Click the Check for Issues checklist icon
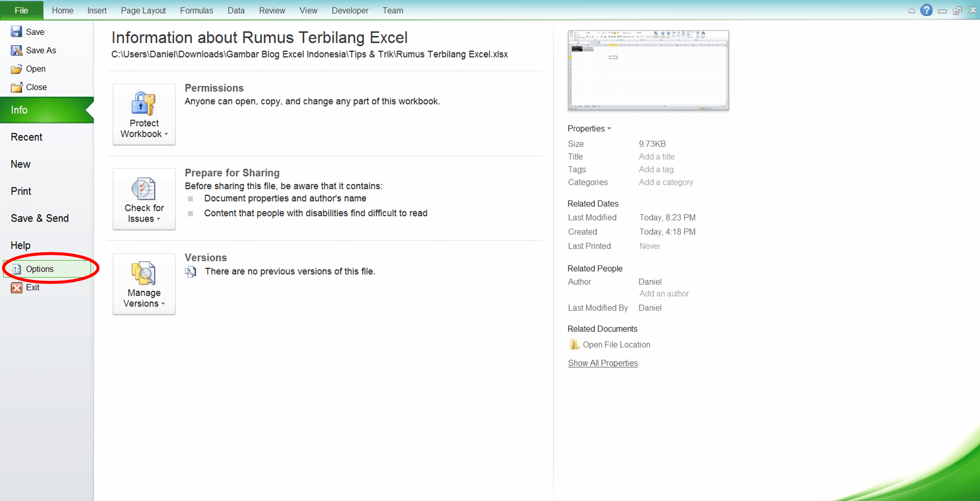Viewport: 980px width, 501px height. pos(144,189)
